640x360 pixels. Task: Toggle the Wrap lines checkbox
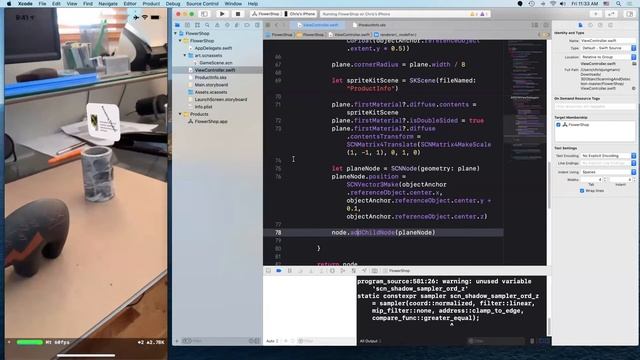[582, 191]
